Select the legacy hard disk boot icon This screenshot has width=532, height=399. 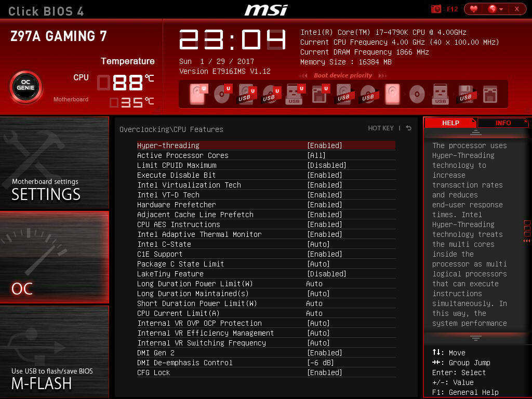[x=393, y=94]
